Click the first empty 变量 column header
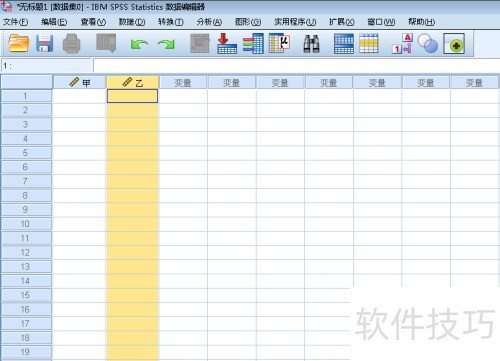 pyautogui.click(x=183, y=82)
